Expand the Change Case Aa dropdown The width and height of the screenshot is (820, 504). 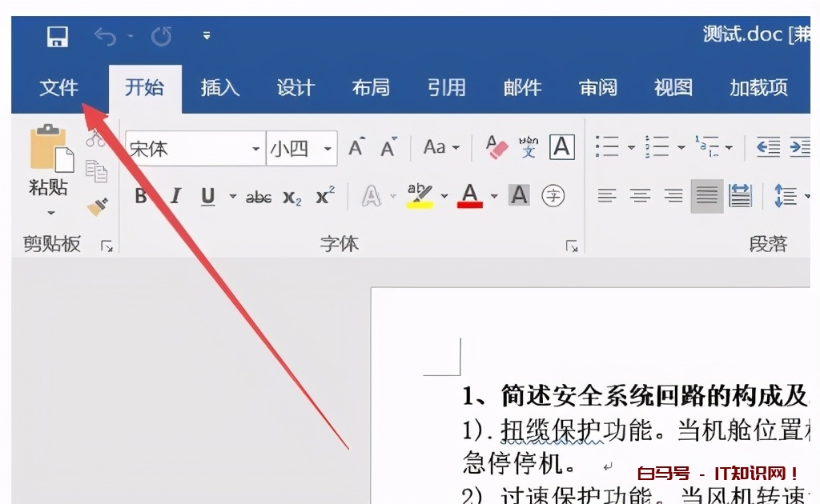click(x=441, y=147)
